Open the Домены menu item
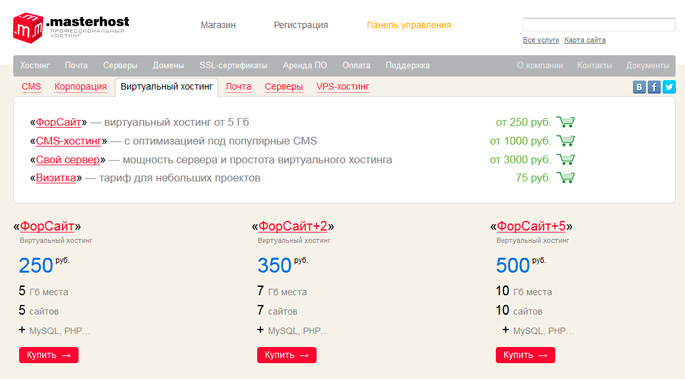The image size is (685, 379). [x=168, y=65]
